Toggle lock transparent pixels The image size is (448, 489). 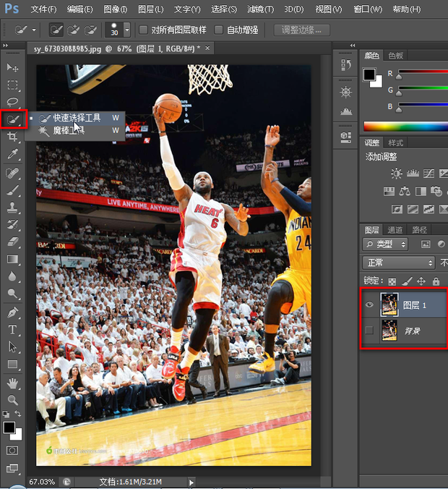(x=392, y=281)
